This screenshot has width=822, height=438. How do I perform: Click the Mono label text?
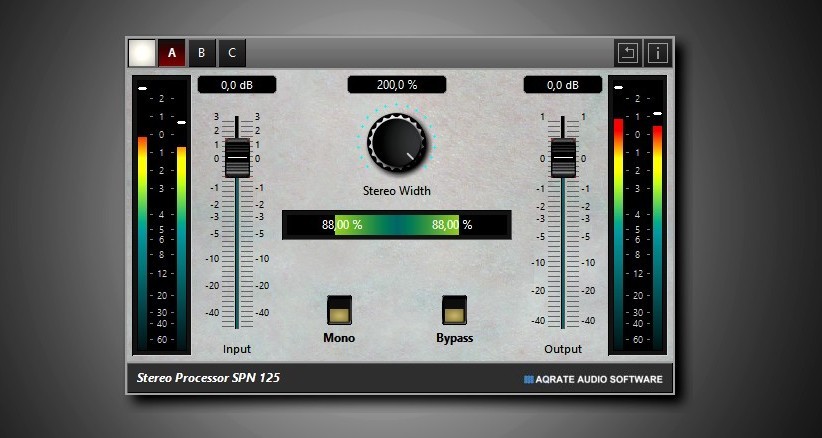[339, 338]
